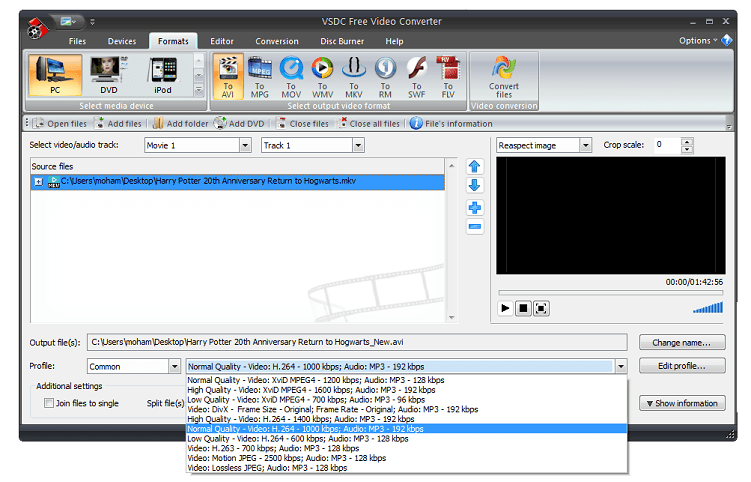Expand media device gallery more arrow

tap(199, 90)
